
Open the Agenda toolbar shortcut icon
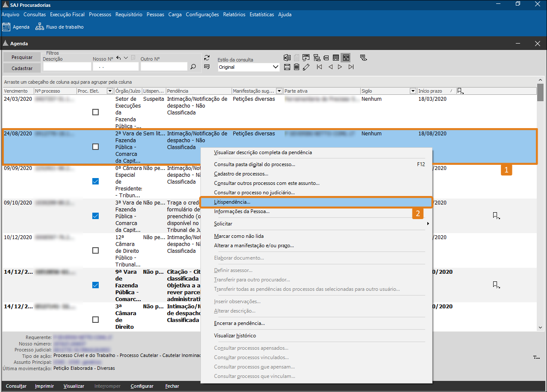click(x=6, y=27)
